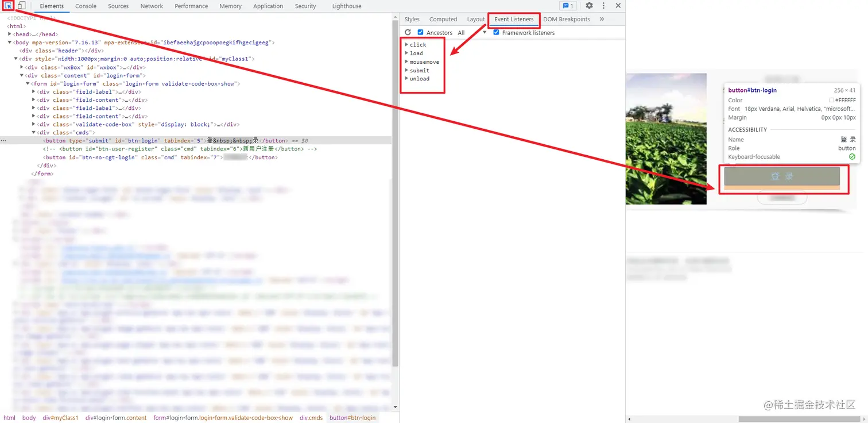868x423 pixels.
Task: Select the closing </form> tag row
Action: (x=42, y=174)
